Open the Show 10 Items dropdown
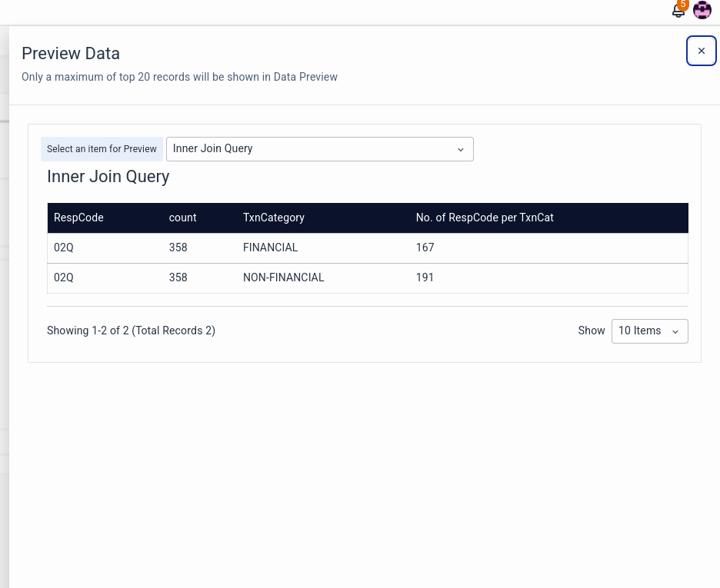720x588 pixels. click(649, 331)
